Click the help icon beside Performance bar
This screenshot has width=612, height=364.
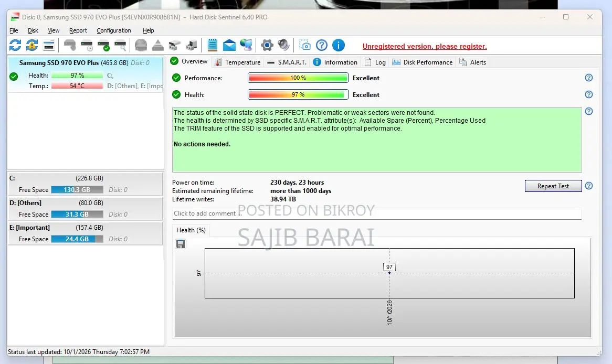tap(589, 78)
